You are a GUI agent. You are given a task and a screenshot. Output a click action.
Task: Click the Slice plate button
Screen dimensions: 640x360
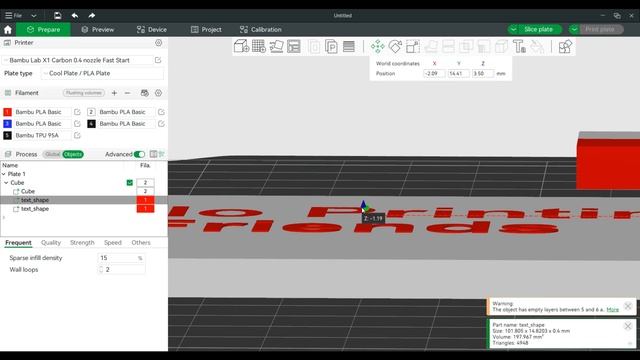coord(538,29)
